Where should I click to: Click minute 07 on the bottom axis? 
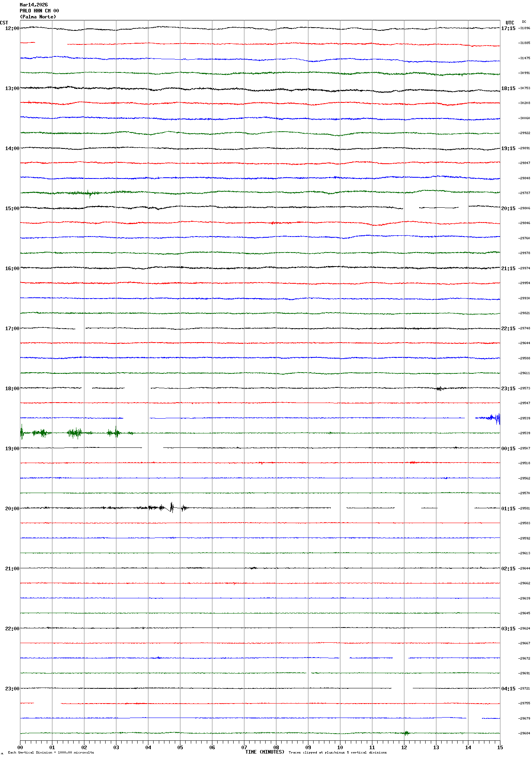(x=244, y=747)
